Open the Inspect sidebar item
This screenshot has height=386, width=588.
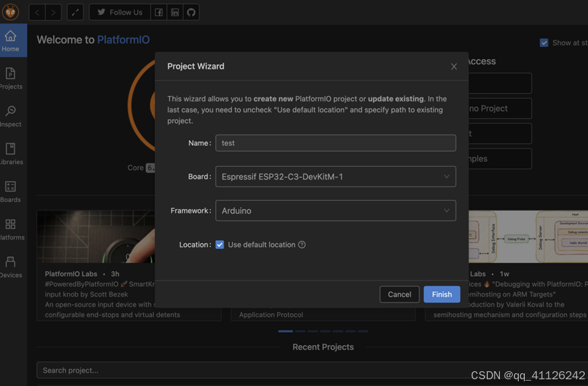click(x=11, y=116)
